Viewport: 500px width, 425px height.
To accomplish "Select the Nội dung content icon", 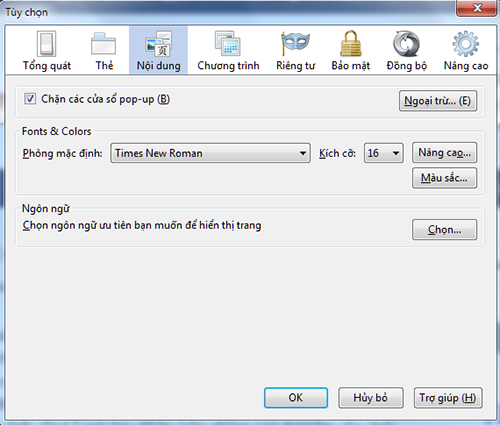I will (x=158, y=44).
